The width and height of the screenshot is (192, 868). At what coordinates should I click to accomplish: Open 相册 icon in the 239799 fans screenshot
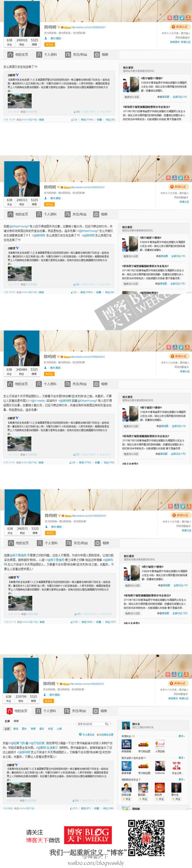96,711
